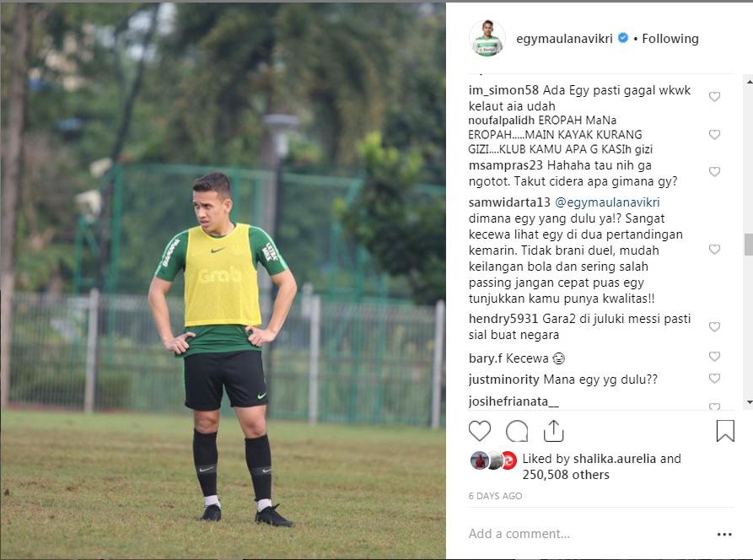Like the post with heart icon
753x560 pixels.
click(x=479, y=431)
